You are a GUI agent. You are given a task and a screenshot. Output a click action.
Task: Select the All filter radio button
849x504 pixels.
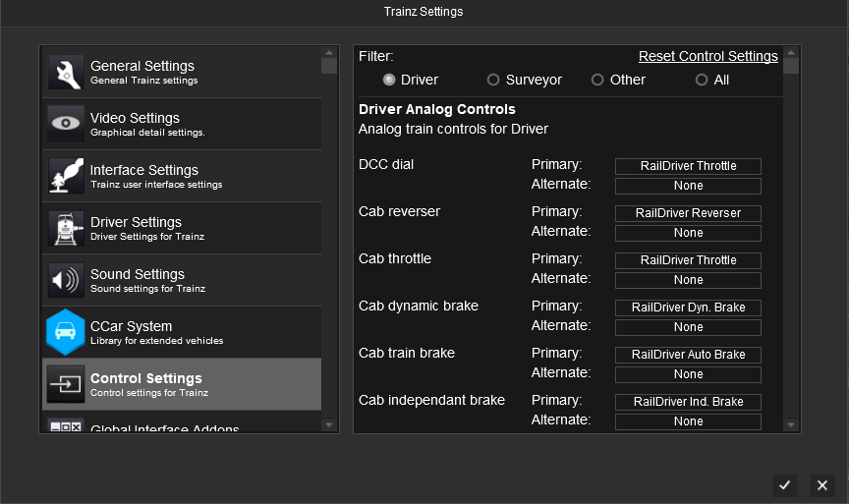pos(702,81)
